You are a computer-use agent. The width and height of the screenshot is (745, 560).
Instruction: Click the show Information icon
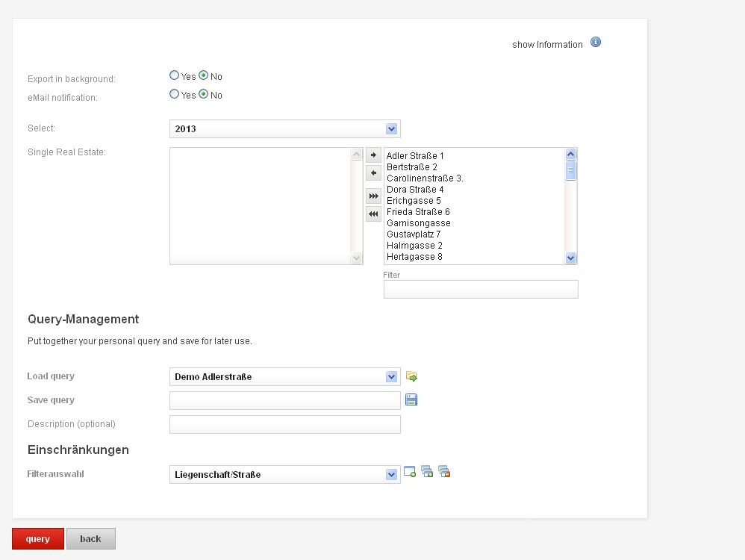(596, 43)
